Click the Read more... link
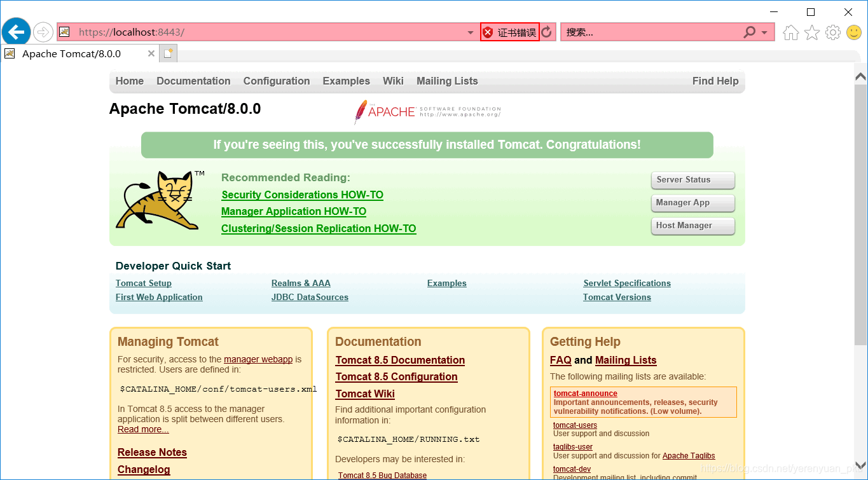 point(143,429)
